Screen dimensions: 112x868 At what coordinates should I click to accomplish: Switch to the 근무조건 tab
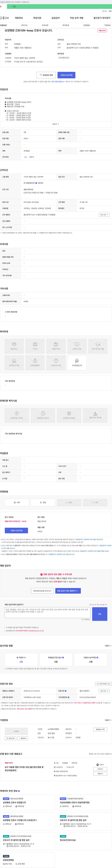pos(24,25)
